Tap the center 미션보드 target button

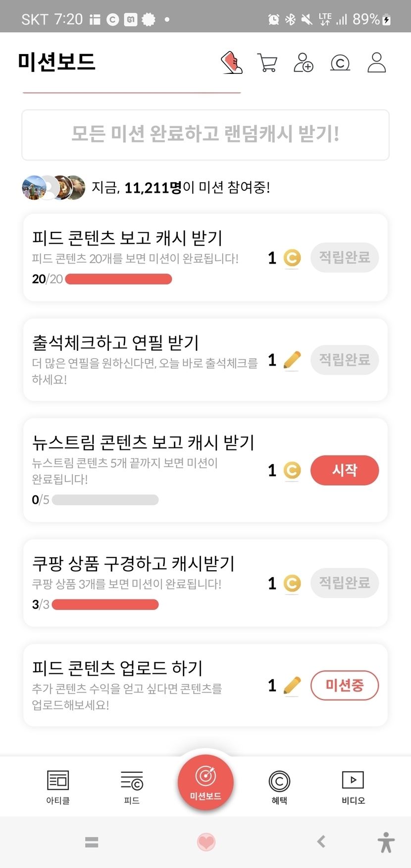tap(205, 782)
